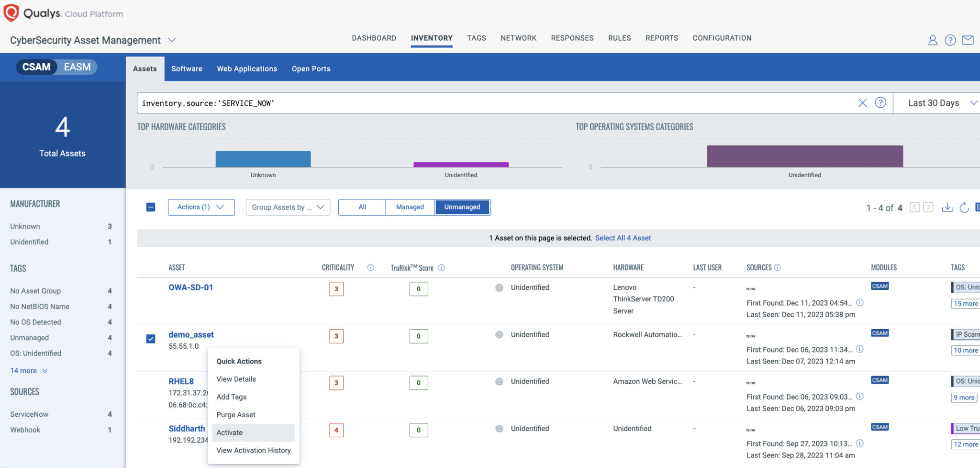Screen dimensions: 980x468
Task: Click the download assets icon
Action: pos(947,207)
